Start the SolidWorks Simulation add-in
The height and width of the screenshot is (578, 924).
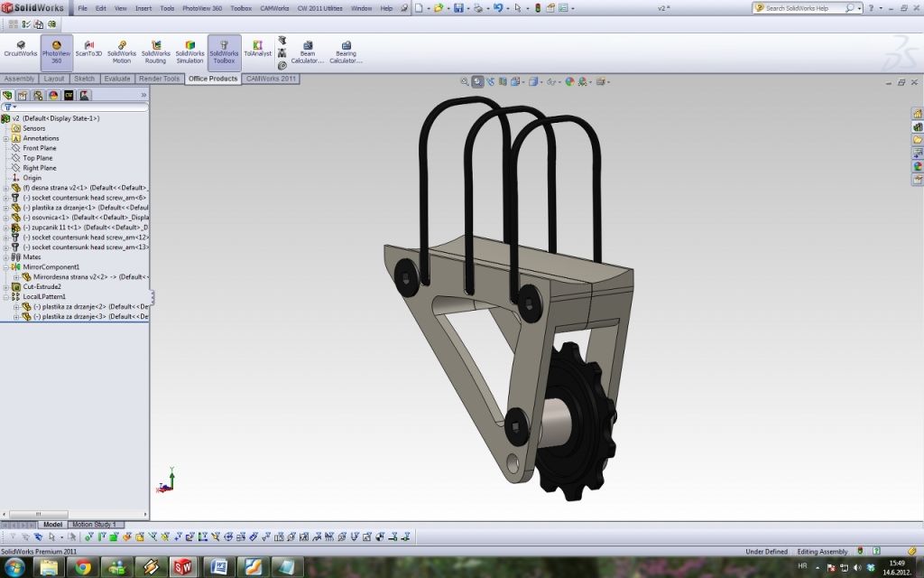tap(189, 52)
